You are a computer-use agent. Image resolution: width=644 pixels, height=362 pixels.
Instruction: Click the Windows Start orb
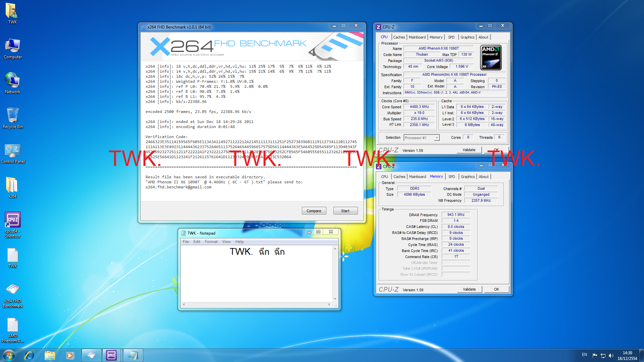[9, 355]
